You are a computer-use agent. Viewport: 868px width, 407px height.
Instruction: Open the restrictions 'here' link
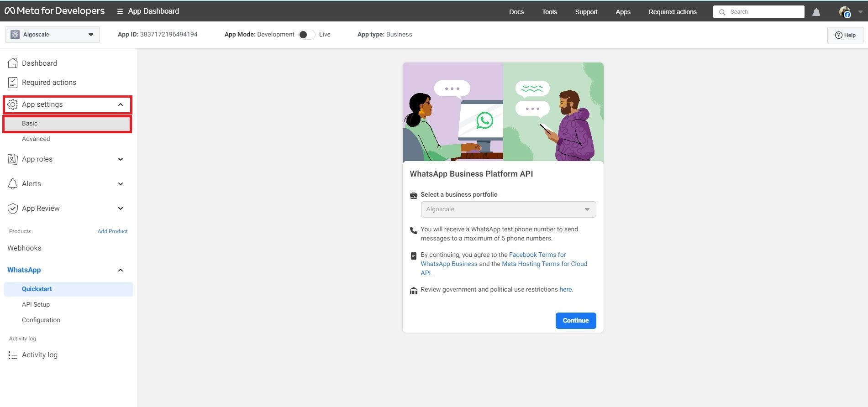[565, 290]
